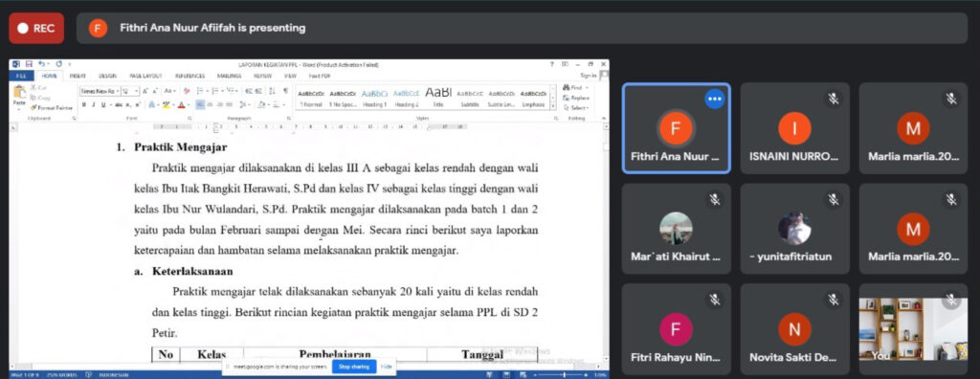Toggle Underline formatting

(x=103, y=104)
